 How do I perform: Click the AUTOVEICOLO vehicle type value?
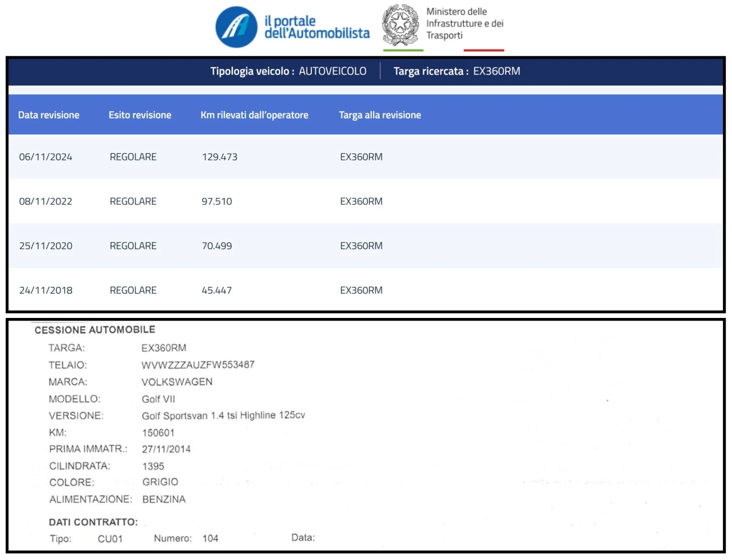coord(333,71)
